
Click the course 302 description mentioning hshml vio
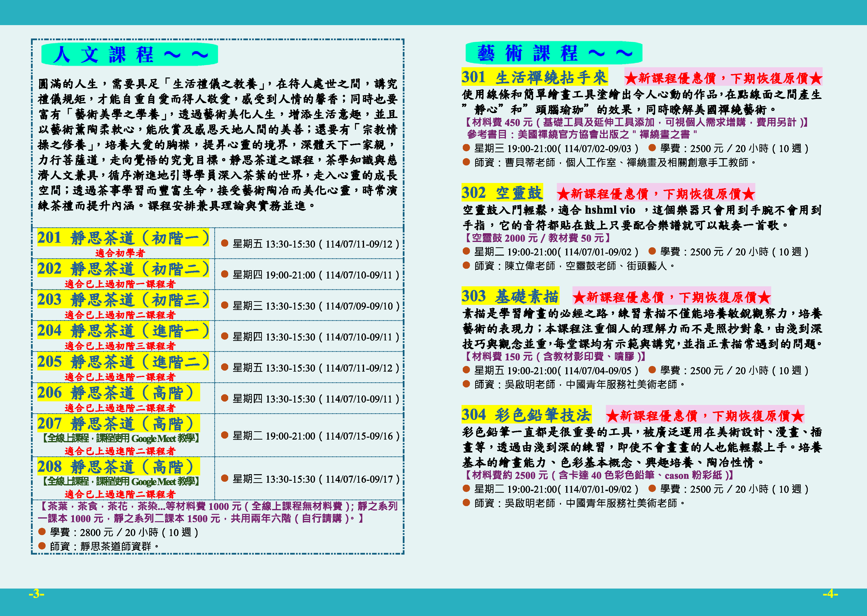[x=642, y=217]
